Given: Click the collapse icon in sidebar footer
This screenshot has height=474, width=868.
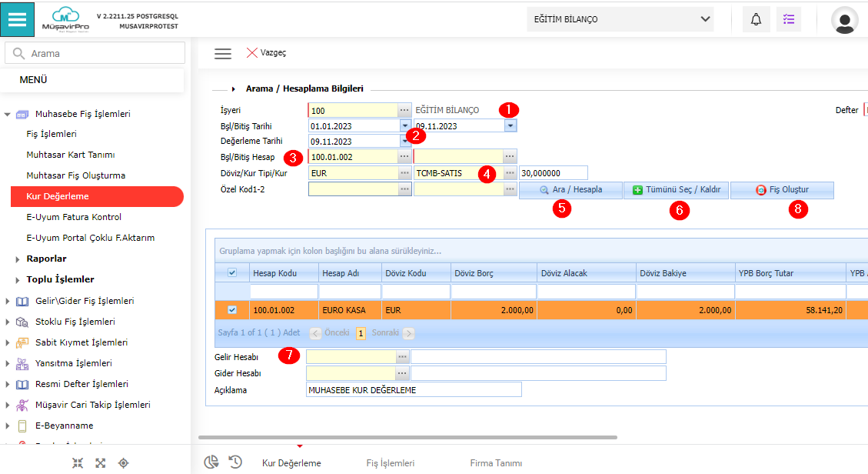Looking at the screenshot, I should 78,463.
